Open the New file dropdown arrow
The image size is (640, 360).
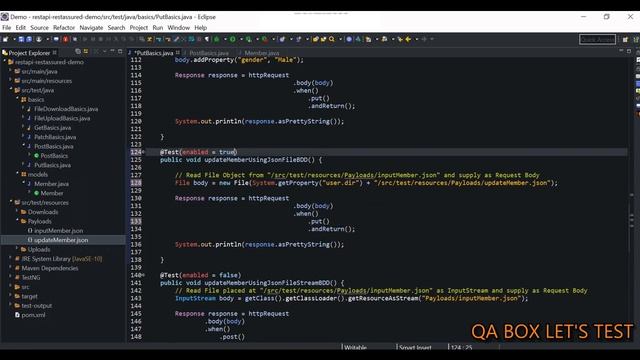[14, 39]
